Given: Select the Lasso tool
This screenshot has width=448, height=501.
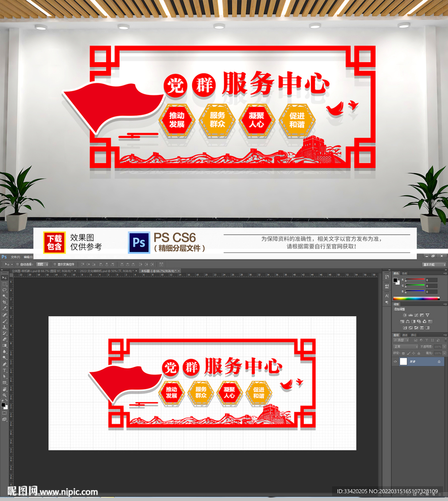Looking at the screenshot, I should click(x=4, y=290).
